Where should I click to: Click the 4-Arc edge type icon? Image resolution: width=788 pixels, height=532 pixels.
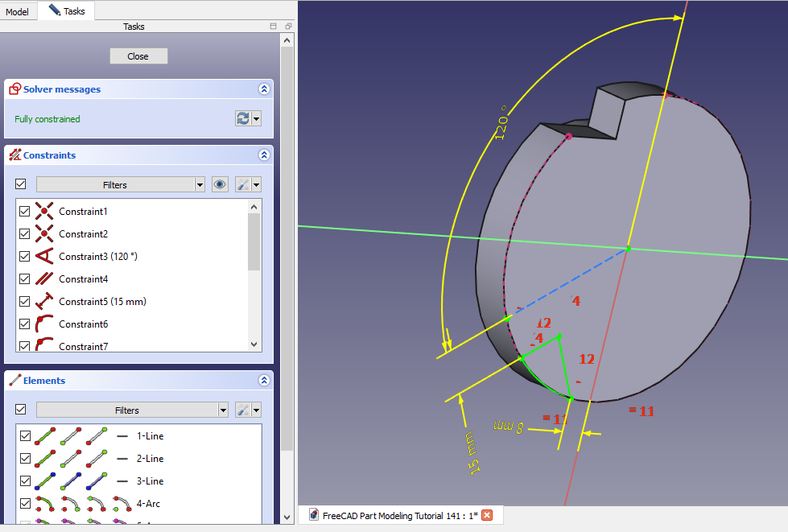(43, 503)
